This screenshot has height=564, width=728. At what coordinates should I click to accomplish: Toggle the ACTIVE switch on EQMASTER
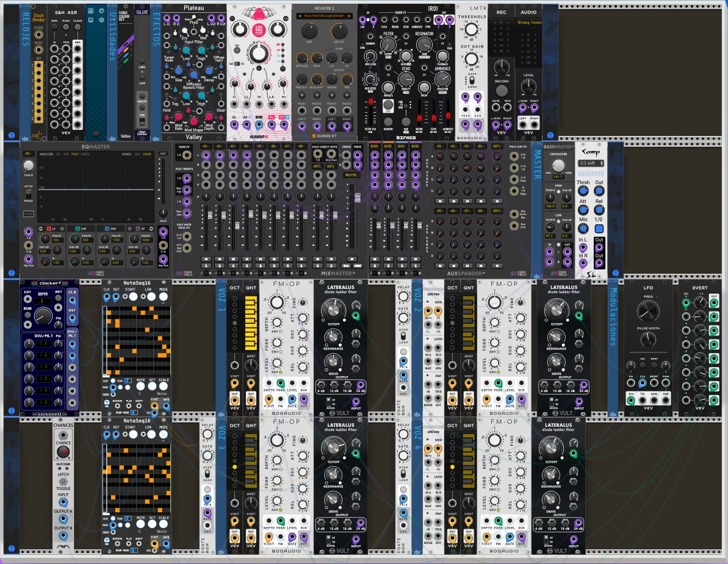pos(28,193)
